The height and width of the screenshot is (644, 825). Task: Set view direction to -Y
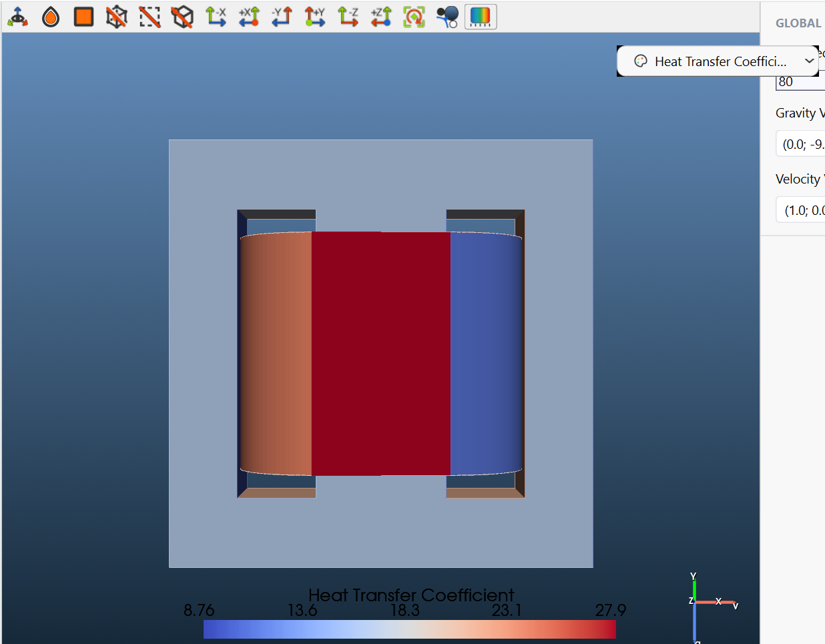click(282, 17)
